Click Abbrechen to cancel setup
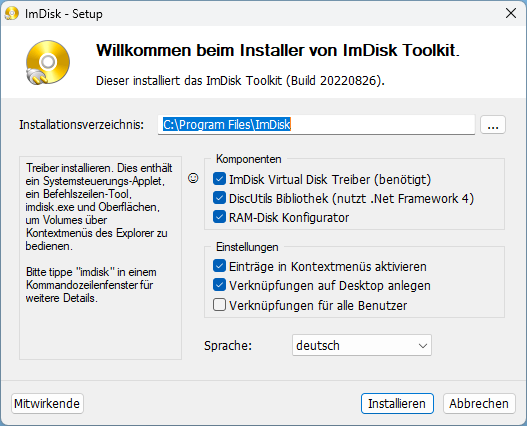Viewport: 527px width, 426px height. click(479, 403)
